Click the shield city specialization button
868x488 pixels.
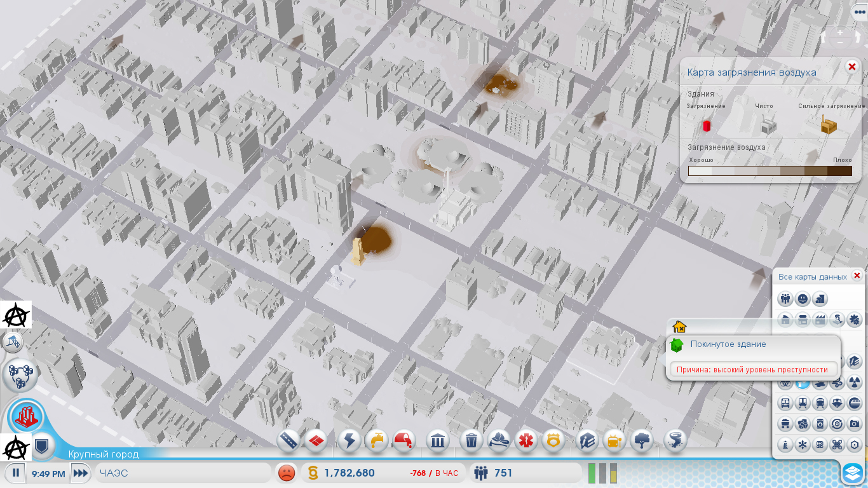coord(41,447)
